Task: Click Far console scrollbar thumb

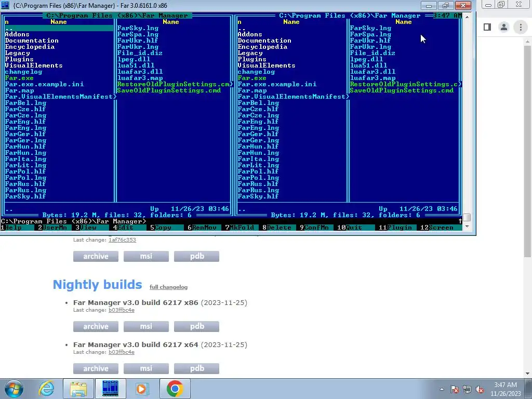Action: (467, 217)
